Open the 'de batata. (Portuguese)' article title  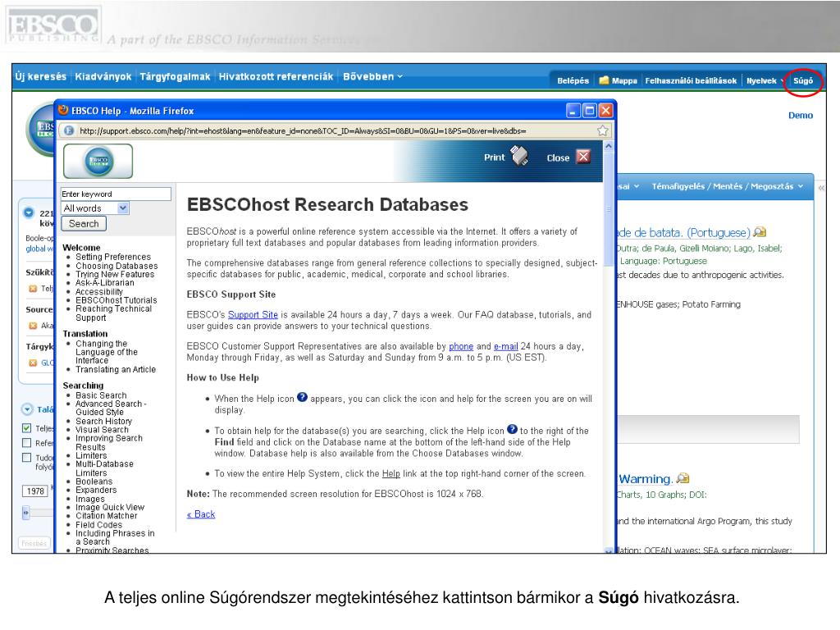[685, 232]
